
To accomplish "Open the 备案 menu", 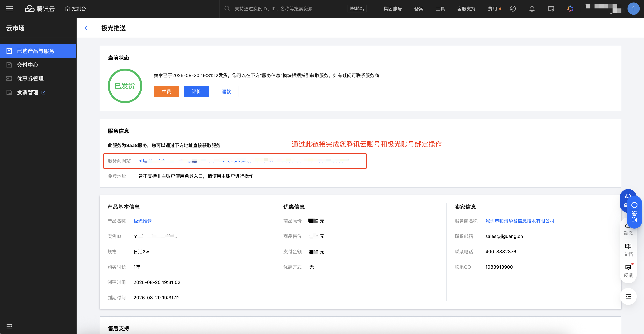I will (419, 9).
